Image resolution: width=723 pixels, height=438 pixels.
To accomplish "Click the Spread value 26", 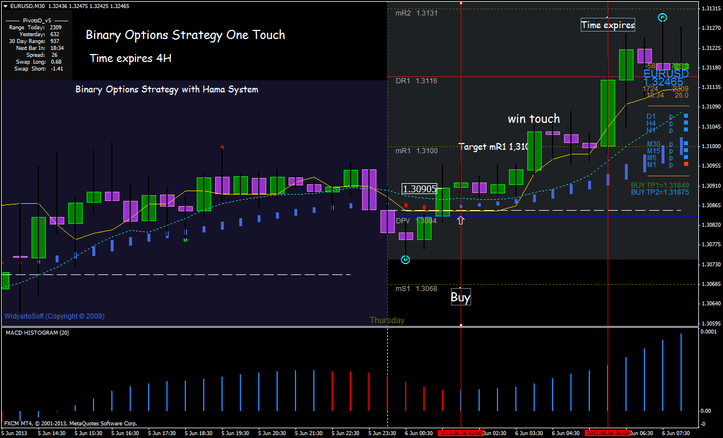I will tap(54, 55).
